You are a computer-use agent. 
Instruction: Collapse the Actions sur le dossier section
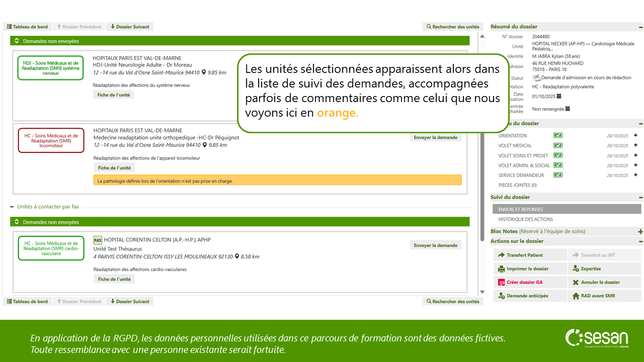pos(640,241)
